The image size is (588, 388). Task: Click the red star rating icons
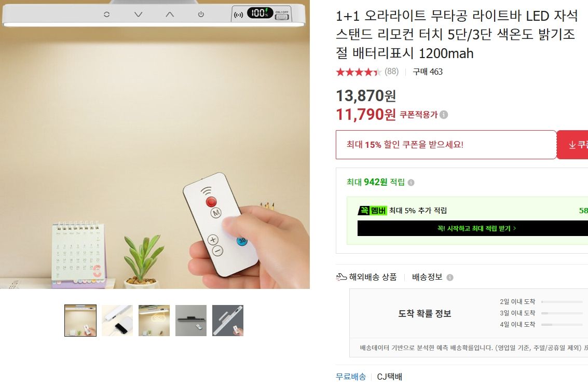click(359, 72)
